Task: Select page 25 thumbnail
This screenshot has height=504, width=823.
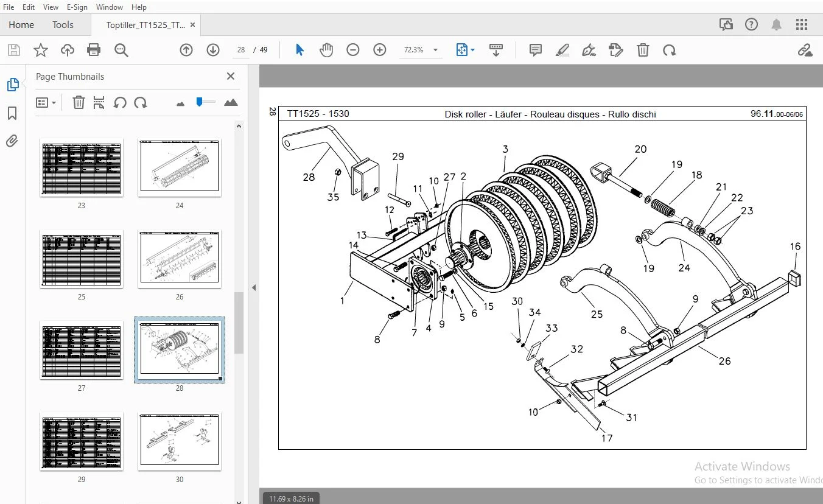Action: click(x=82, y=259)
